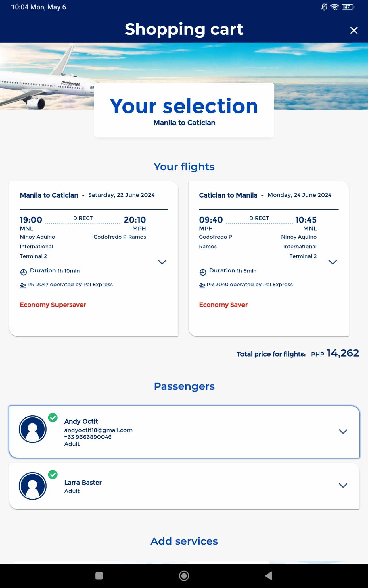Expand Manila to Caticlan flight details
This screenshot has width=368, height=588.
pos(162,262)
